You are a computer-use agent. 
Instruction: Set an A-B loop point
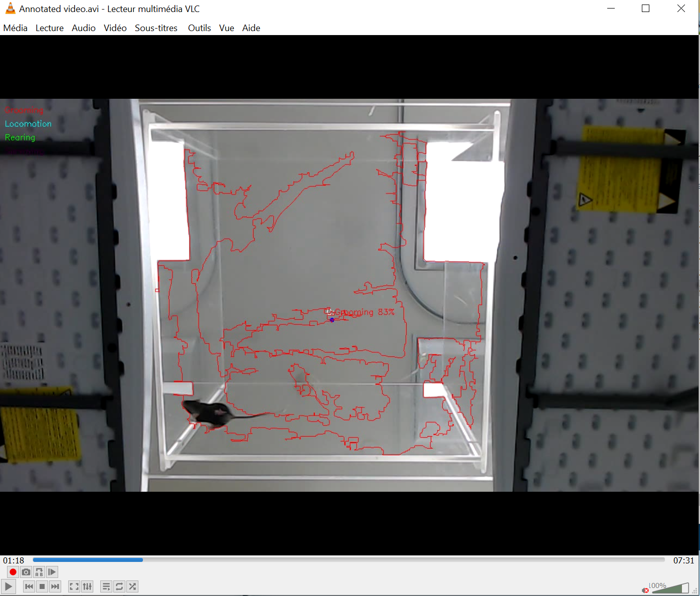(x=39, y=571)
